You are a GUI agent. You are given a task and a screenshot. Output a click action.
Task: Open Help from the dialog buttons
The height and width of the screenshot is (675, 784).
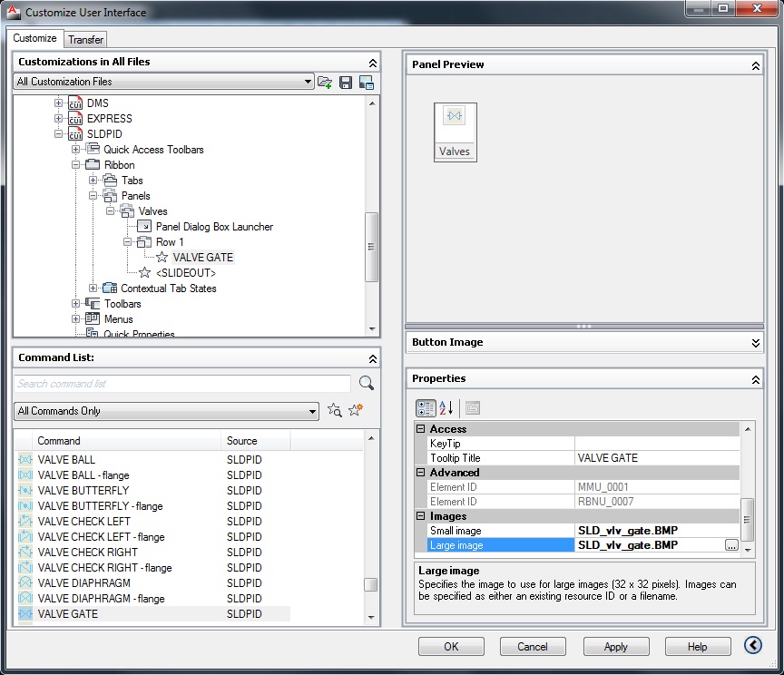click(x=697, y=646)
